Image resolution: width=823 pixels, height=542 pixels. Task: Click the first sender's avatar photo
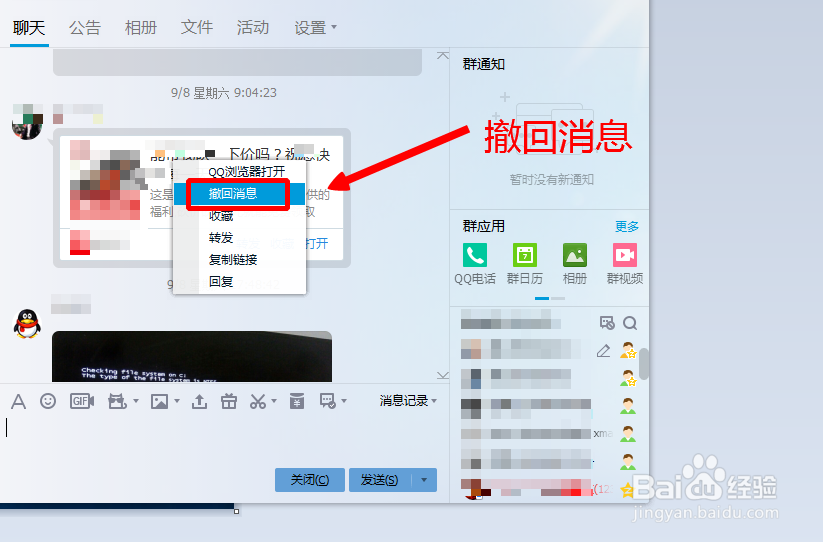(x=27, y=122)
